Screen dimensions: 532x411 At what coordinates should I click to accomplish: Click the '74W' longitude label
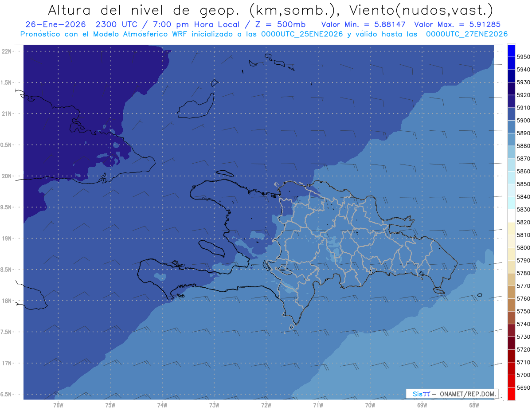pyautogui.click(x=162, y=405)
